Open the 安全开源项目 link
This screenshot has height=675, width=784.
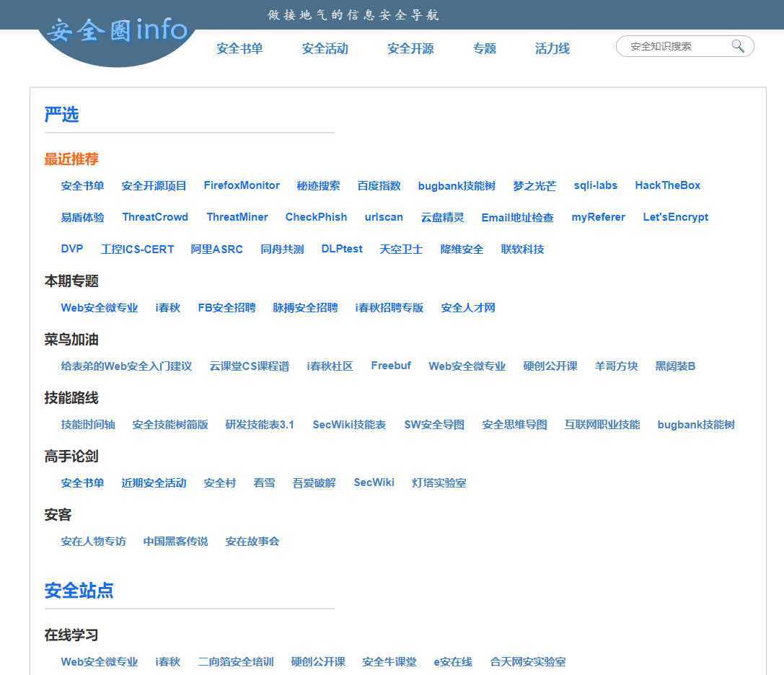(x=154, y=185)
